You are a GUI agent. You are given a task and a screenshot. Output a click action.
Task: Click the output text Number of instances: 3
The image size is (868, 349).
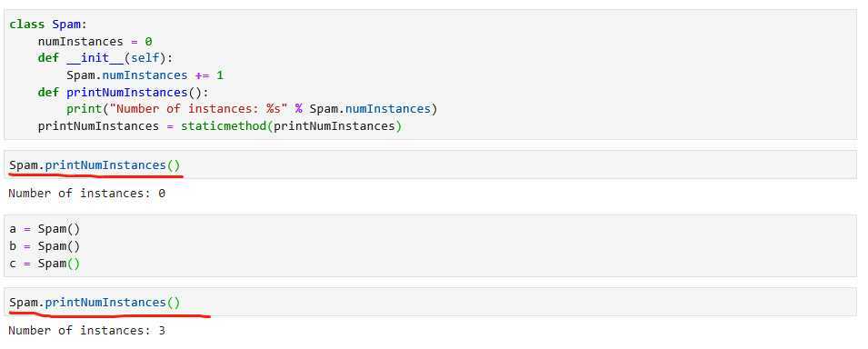pyautogui.click(x=87, y=331)
